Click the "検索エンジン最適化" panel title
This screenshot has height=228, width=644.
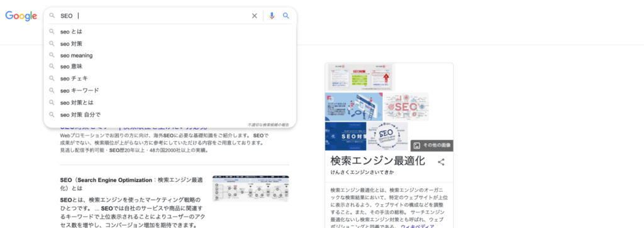pyautogui.click(x=378, y=161)
